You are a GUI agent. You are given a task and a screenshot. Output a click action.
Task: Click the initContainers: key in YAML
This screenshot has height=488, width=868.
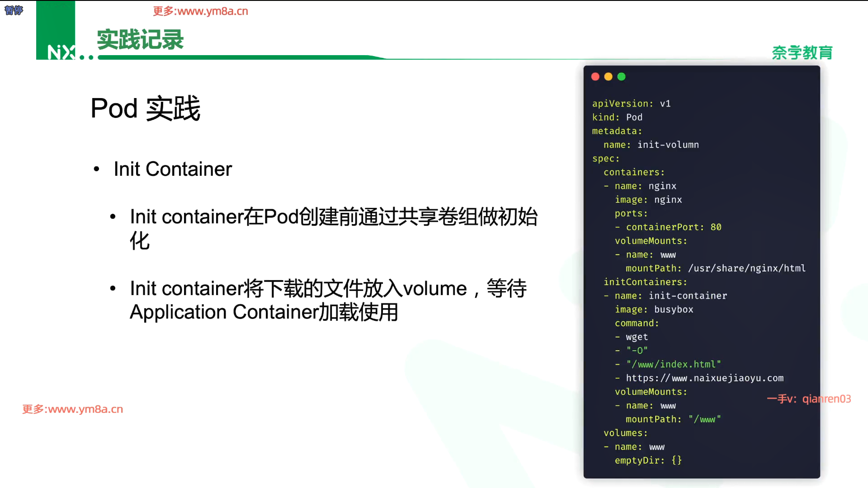tap(645, 282)
